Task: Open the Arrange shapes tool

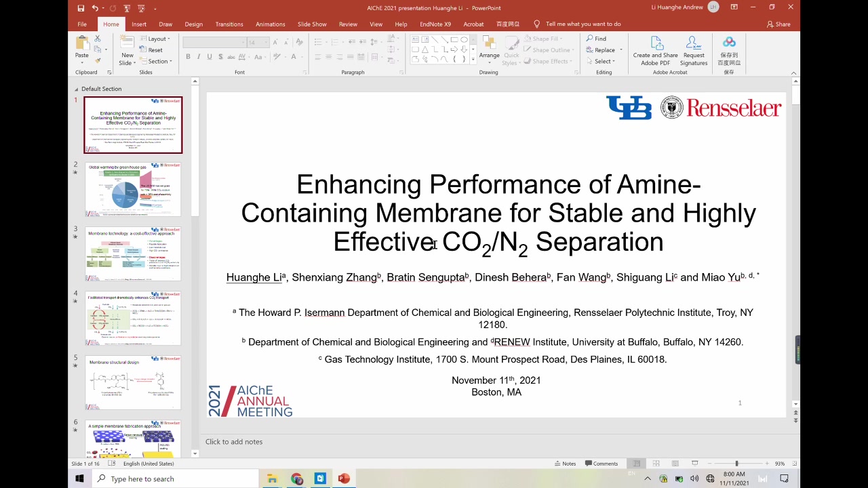Action: pos(489,50)
